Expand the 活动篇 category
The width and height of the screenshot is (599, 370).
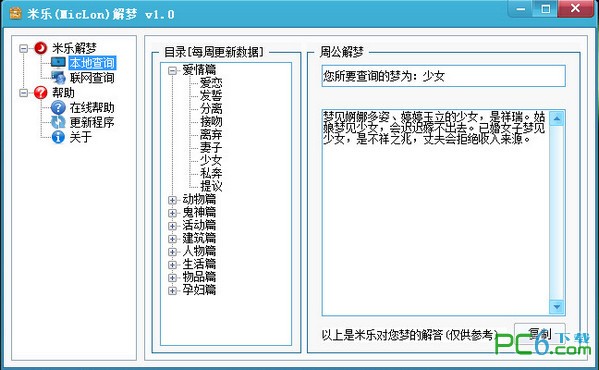(x=172, y=226)
